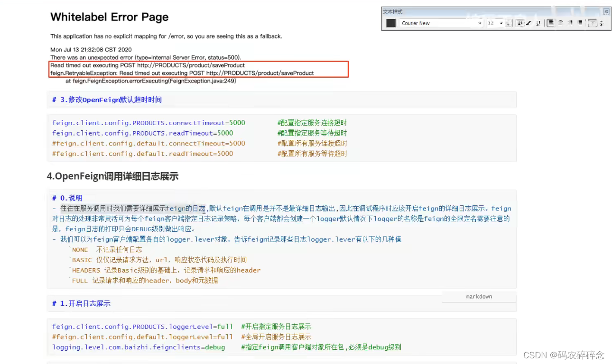This screenshot has width=612, height=364.
Task: Select middle vertical alignment icon
Action: [602, 23]
